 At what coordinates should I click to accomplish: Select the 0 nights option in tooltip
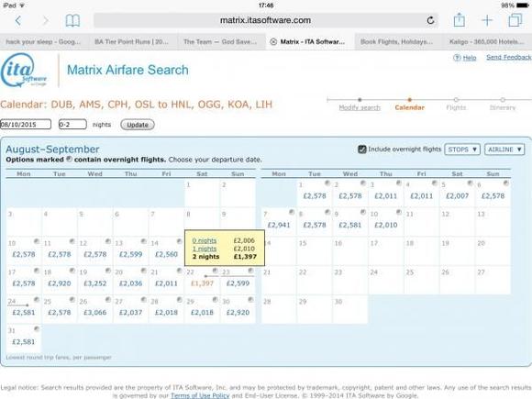[205, 240]
